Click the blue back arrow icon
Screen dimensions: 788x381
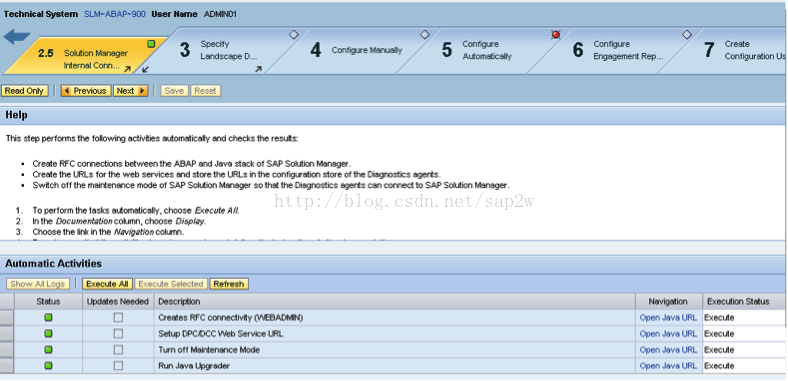(x=17, y=37)
